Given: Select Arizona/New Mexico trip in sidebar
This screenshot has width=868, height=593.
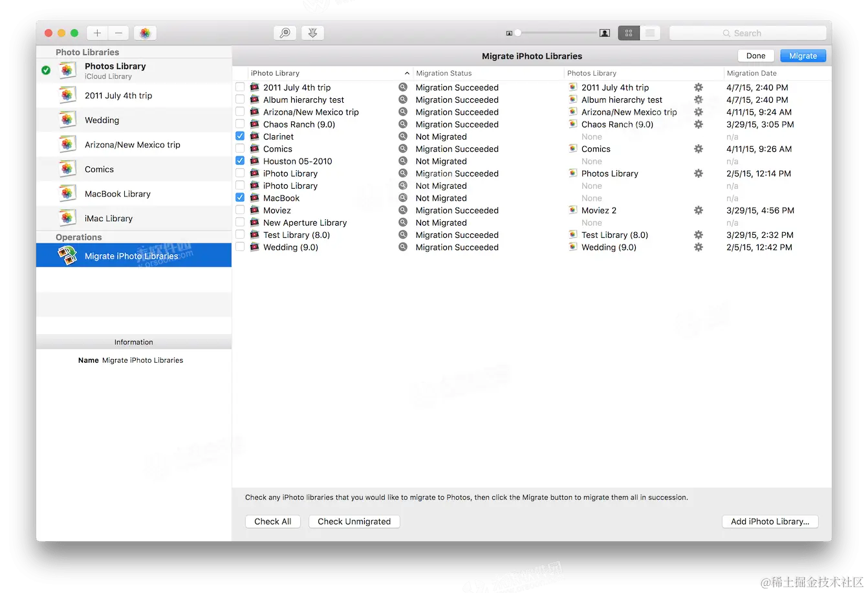Looking at the screenshot, I should click(x=134, y=145).
